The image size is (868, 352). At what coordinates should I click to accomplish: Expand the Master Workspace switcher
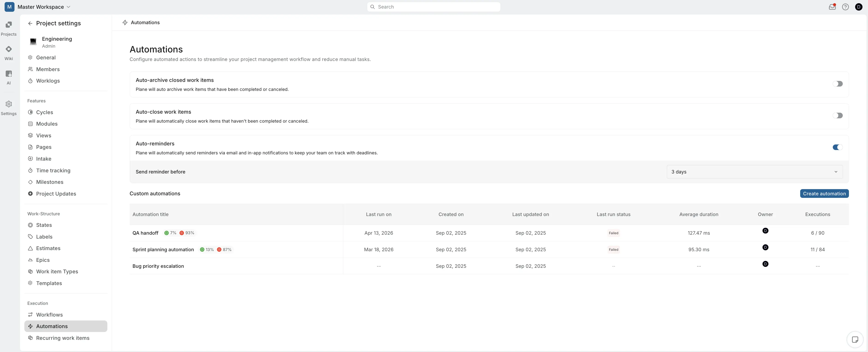click(x=44, y=7)
